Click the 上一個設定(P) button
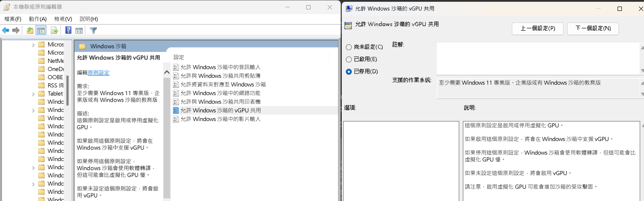 [538, 28]
